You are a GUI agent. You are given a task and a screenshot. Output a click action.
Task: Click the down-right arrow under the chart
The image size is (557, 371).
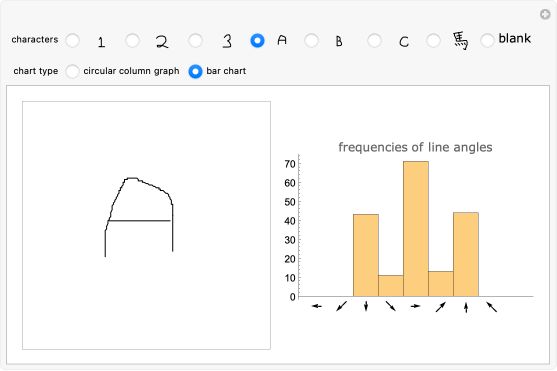[391, 306]
